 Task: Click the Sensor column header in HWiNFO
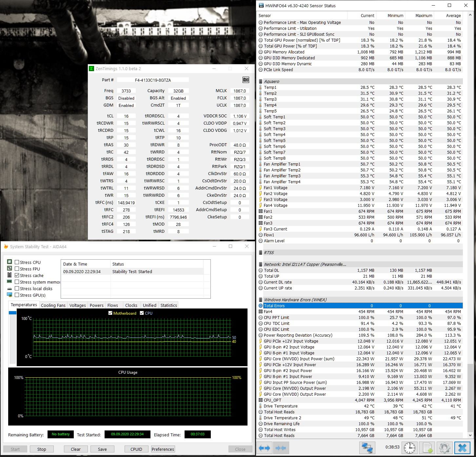(302, 15)
